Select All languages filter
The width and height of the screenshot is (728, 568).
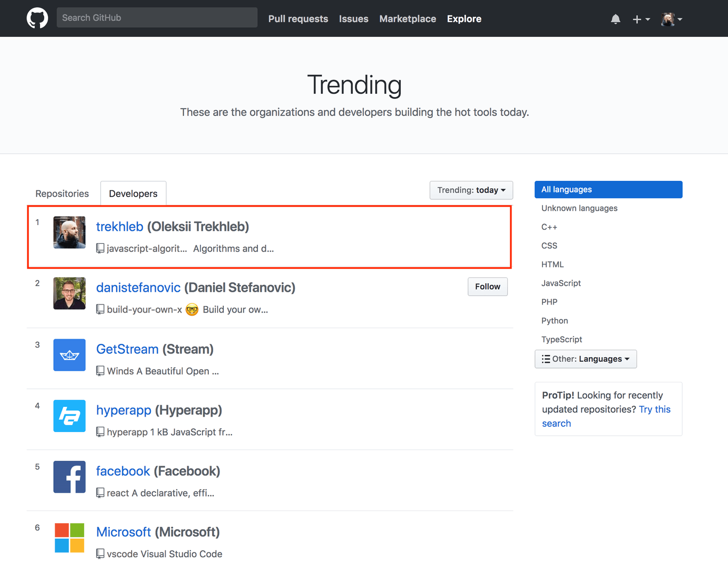click(608, 189)
